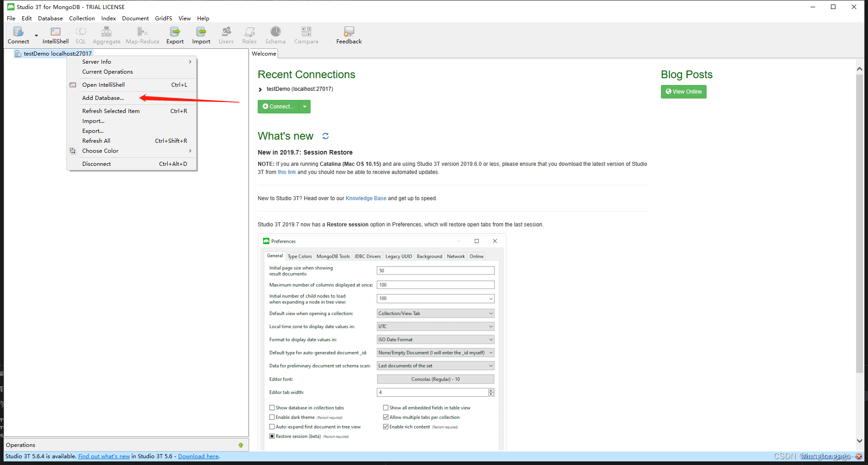
Task: Click the Initial page size field
Action: coord(435,271)
